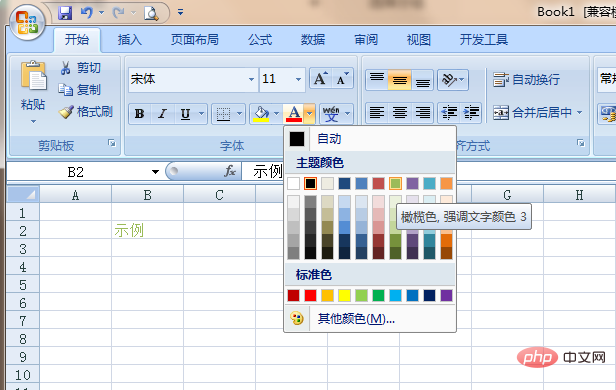Apply red font color with the A icon
Viewport: 616px width, 390px height.
tap(294, 114)
